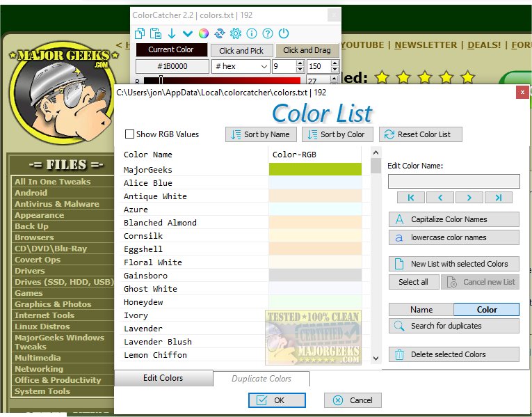Open Antivirus & Malware category link

57,204
